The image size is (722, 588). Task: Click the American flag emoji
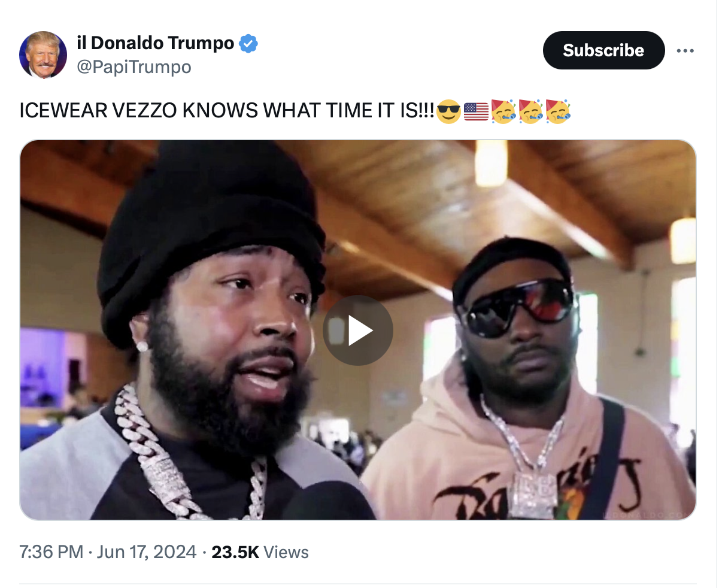click(476, 111)
